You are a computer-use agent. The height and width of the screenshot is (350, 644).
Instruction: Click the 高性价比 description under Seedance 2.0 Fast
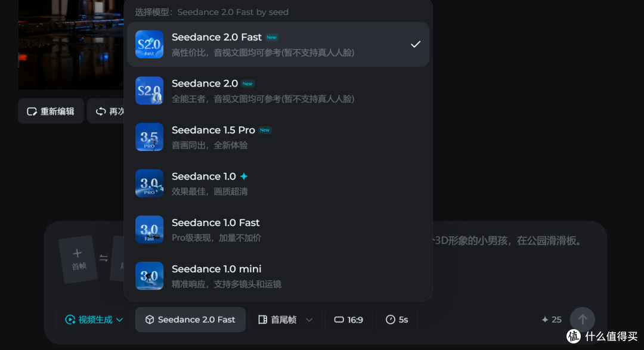coord(263,52)
